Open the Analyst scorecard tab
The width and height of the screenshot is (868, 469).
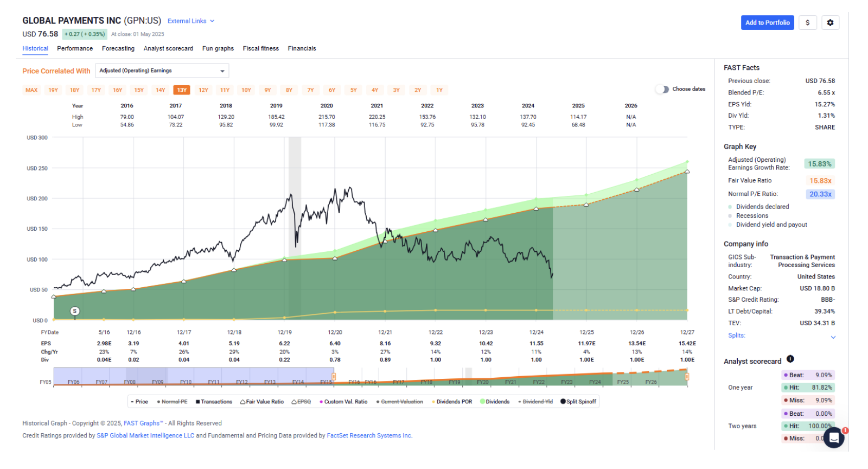168,48
